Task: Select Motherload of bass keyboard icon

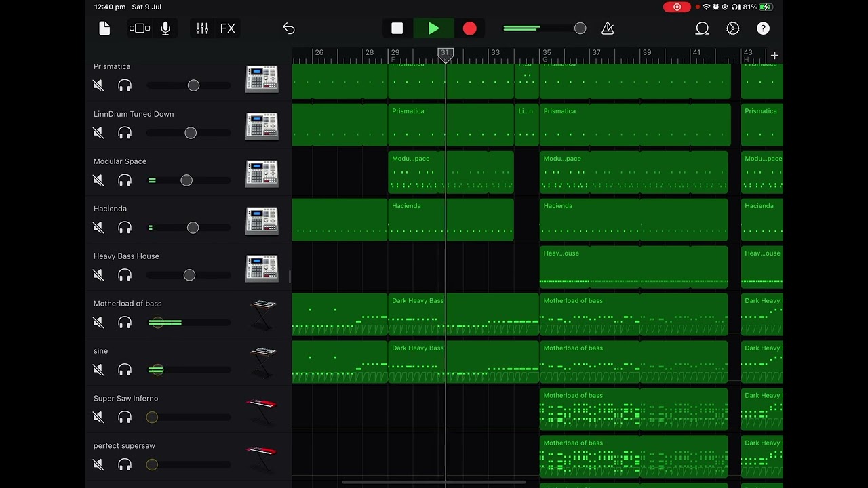Action: pyautogui.click(x=263, y=314)
